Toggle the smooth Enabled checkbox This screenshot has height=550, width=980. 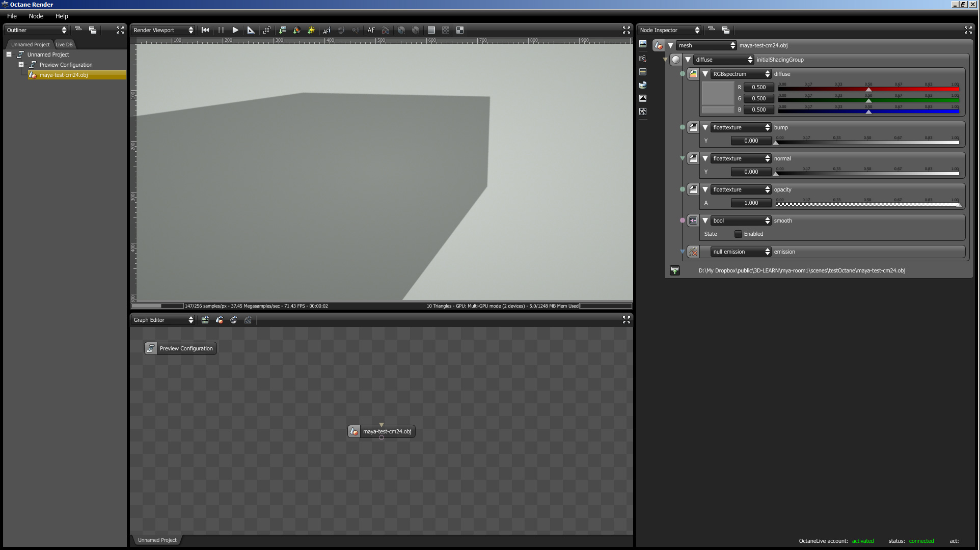pos(738,234)
